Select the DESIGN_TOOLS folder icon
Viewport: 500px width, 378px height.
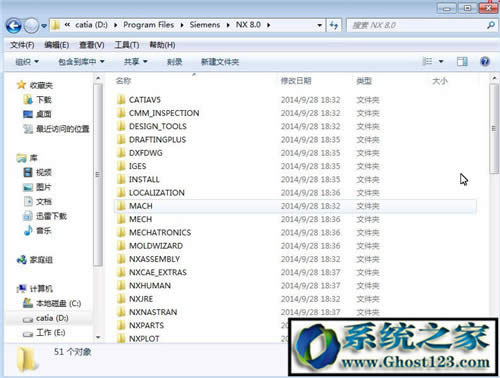coord(121,126)
